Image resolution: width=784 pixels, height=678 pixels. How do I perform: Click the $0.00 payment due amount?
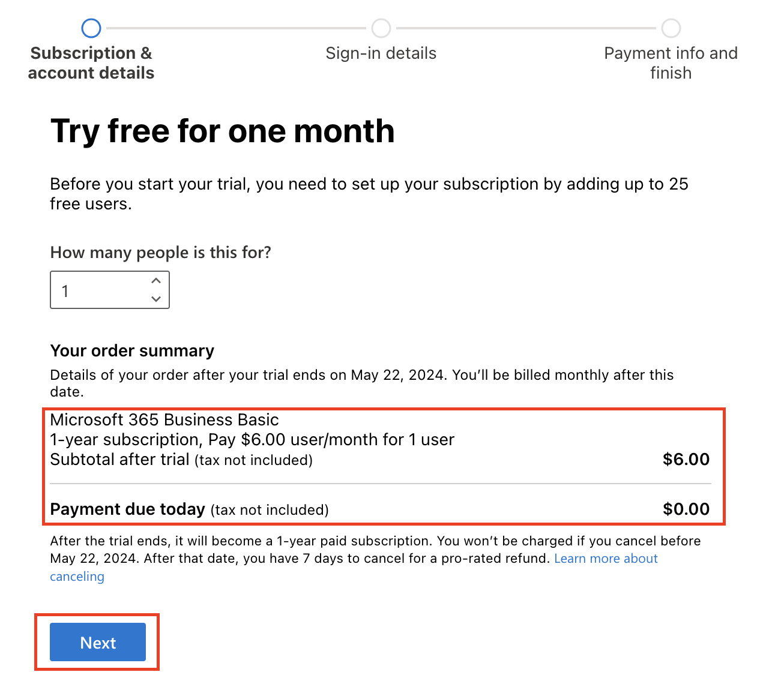pyautogui.click(x=686, y=509)
